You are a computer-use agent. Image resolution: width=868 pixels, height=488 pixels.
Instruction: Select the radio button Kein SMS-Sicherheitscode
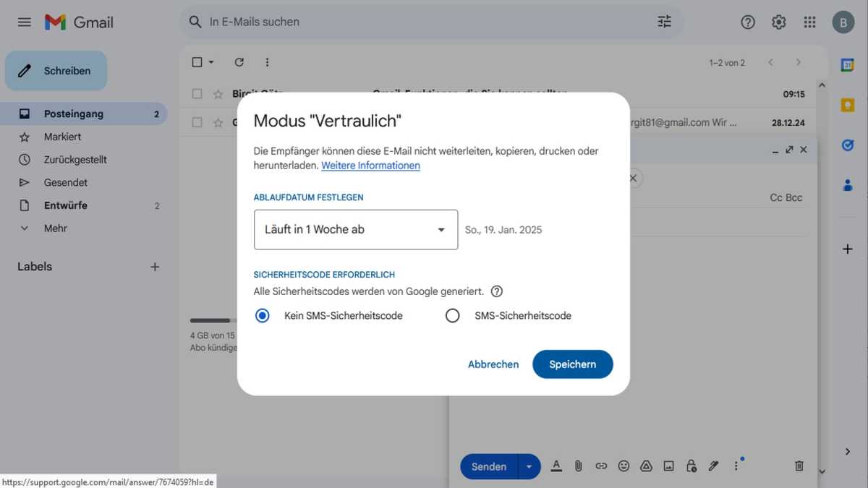point(263,315)
